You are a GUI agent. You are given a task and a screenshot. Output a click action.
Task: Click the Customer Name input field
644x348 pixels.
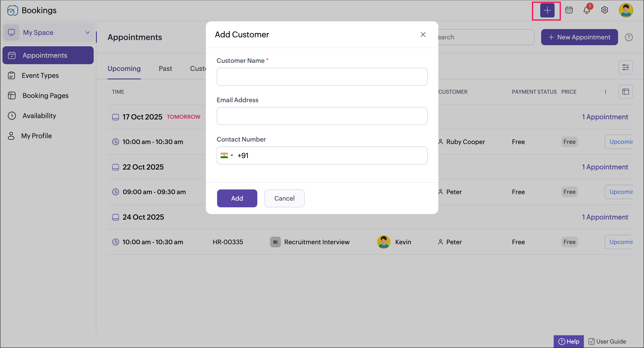(322, 77)
